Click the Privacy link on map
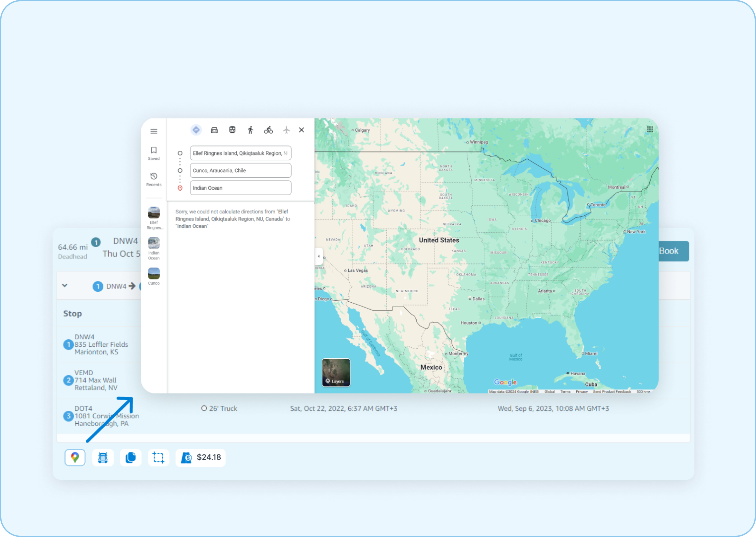 [x=582, y=391]
